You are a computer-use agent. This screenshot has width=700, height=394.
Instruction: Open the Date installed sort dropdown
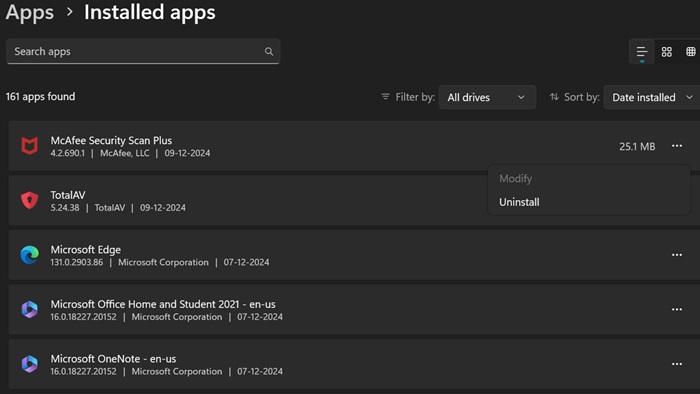(652, 97)
